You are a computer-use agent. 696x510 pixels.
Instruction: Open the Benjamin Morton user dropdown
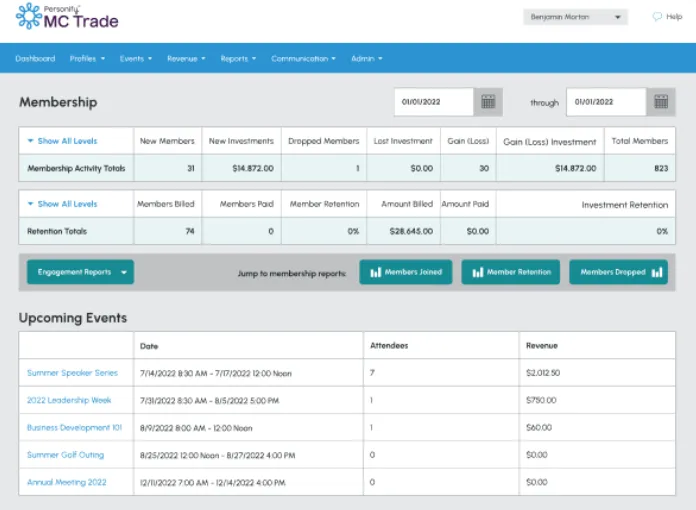point(575,17)
